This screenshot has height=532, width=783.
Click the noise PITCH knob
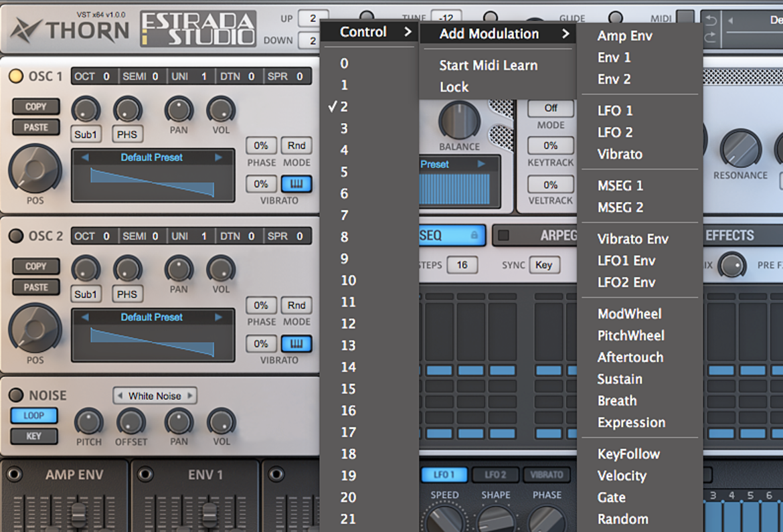click(x=88, y=422)
